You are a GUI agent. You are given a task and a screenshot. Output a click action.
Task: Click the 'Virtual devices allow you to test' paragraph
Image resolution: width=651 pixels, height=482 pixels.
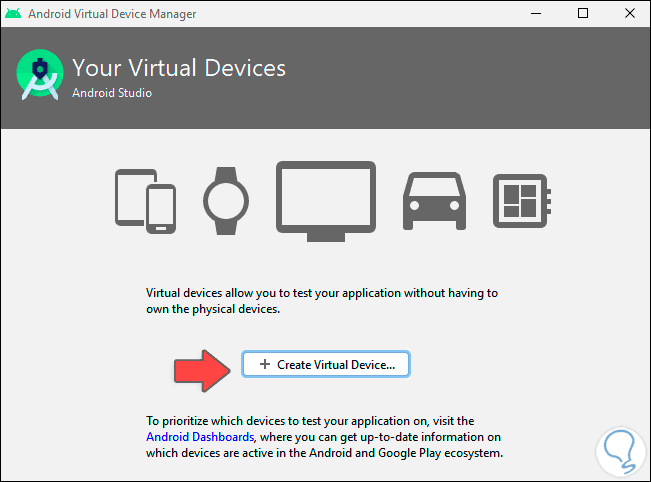[322, 301]
